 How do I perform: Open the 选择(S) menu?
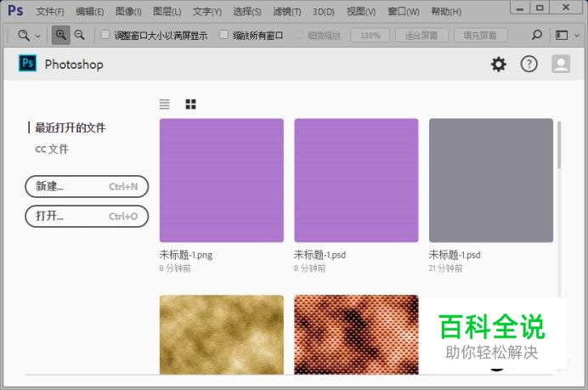tap(246, 12)
